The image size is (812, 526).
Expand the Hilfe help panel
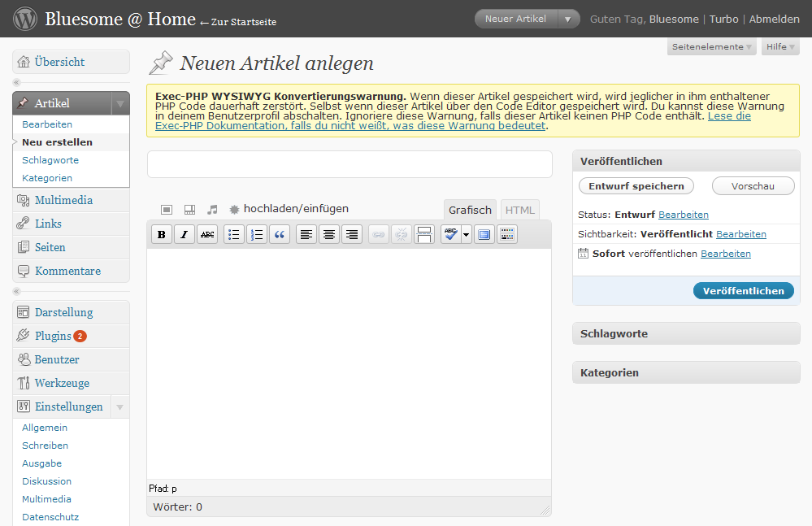tap(779, 47)
